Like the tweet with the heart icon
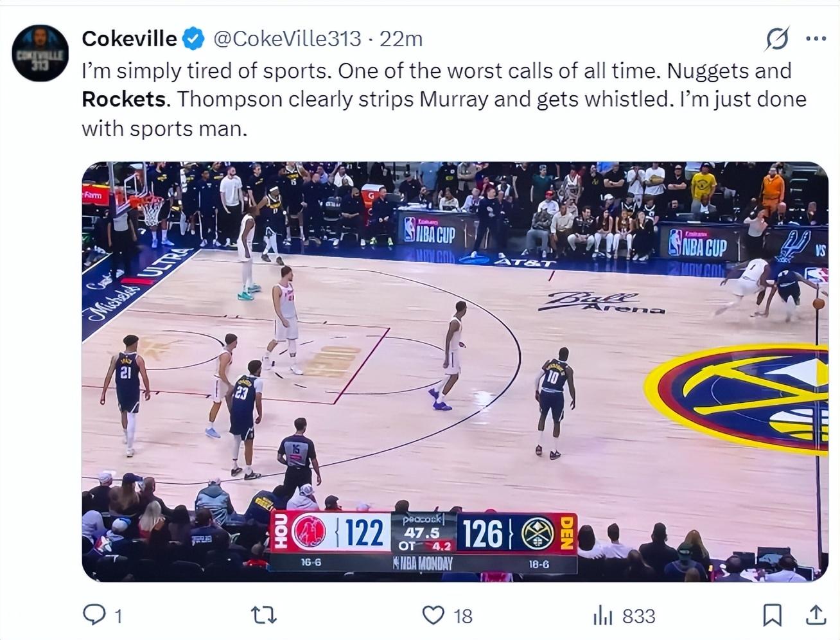This screenshot has width=840, height=640. click(x=433, y=616)
